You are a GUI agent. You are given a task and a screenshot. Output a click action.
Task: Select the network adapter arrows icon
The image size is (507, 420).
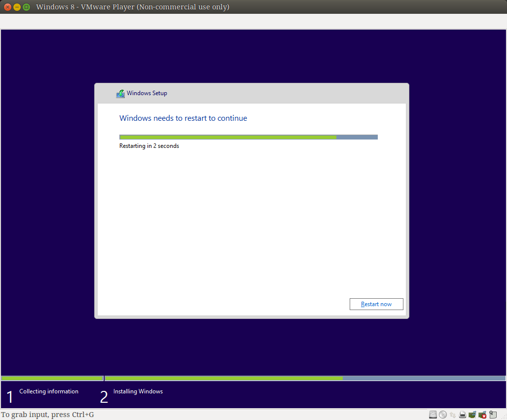453,415
